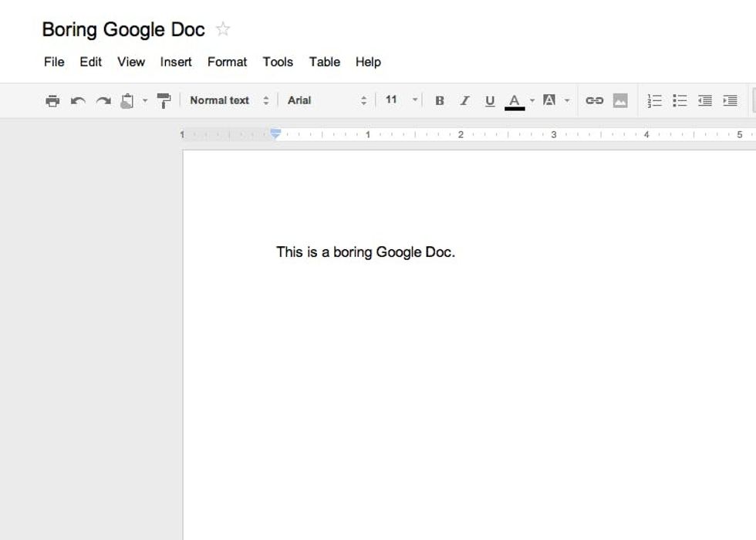The height and width of the screenshot is (540, 756).
Task: Select the Paint format tool
Action: point(164,101)
